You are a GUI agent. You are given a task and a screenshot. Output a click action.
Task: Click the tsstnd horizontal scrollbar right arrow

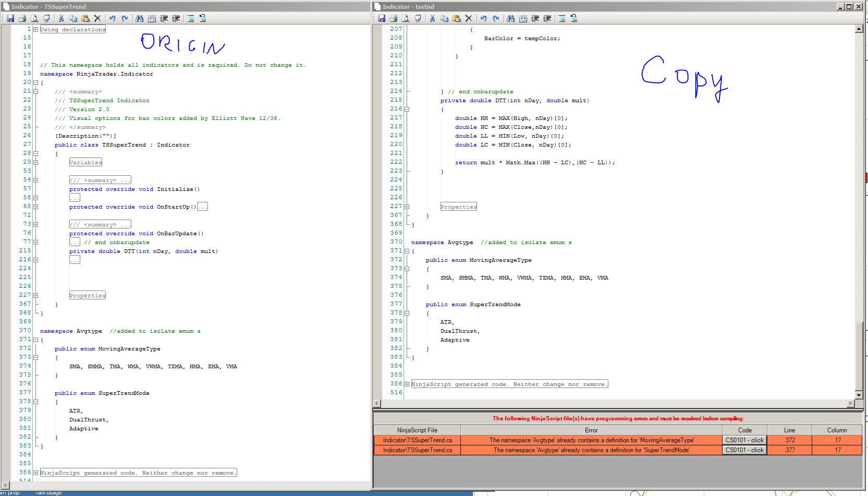pos(851,403)
